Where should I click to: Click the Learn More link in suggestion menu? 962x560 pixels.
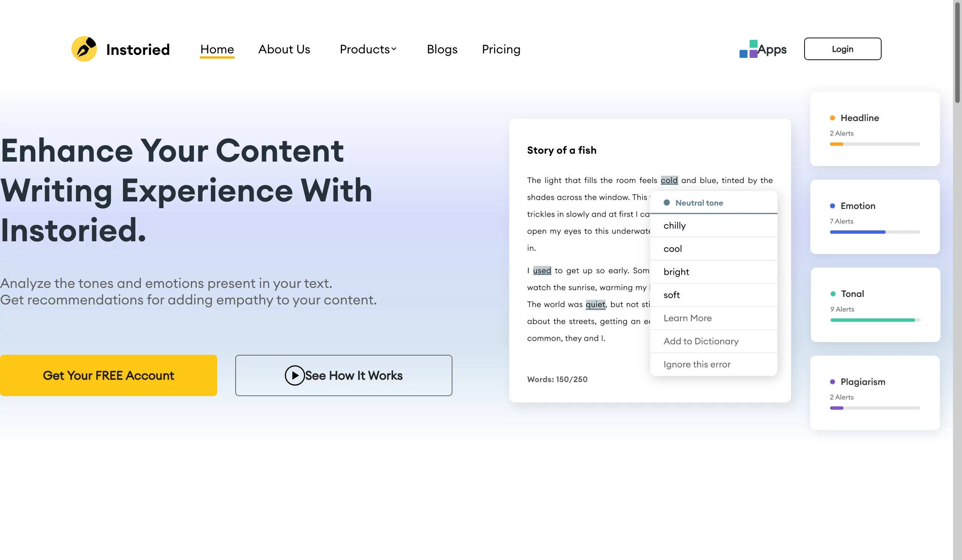[688, 317]
